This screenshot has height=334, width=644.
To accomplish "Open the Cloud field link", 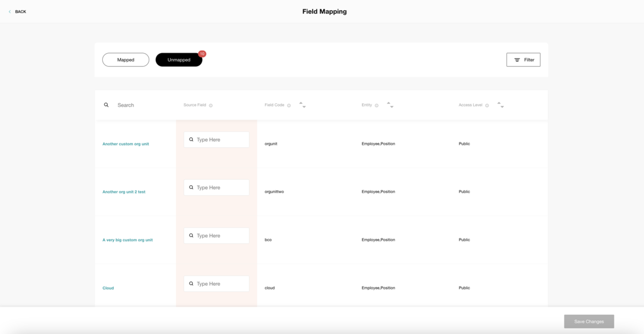I will tap(108, 288).
